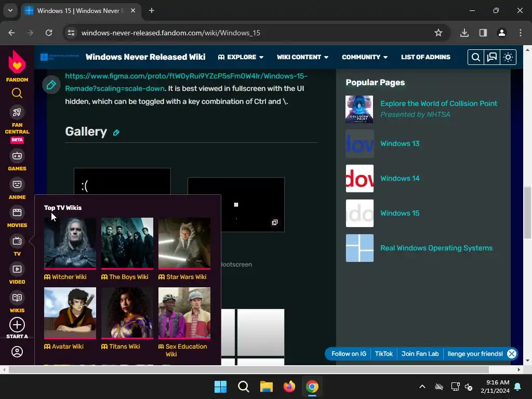Click Follow on IG button
This screenshot has height=399, width=532.
click(x=349, y=354)
